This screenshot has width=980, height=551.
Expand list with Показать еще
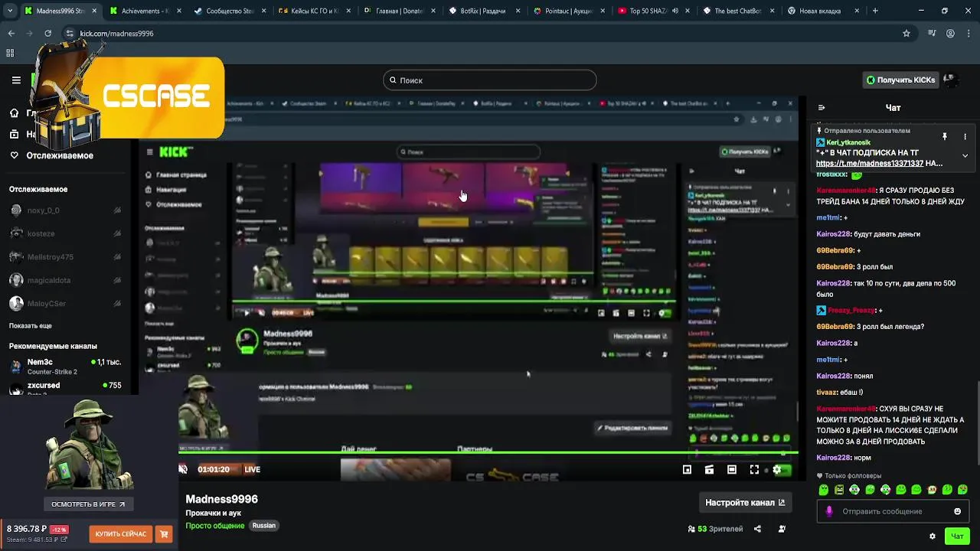pos(31,325)
